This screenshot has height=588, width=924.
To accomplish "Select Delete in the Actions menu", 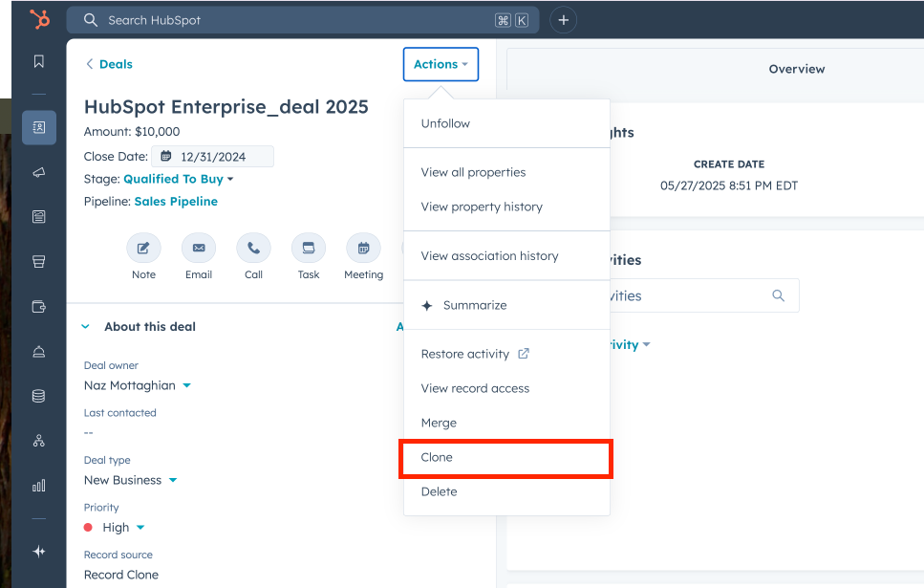I will coord(506,491).
